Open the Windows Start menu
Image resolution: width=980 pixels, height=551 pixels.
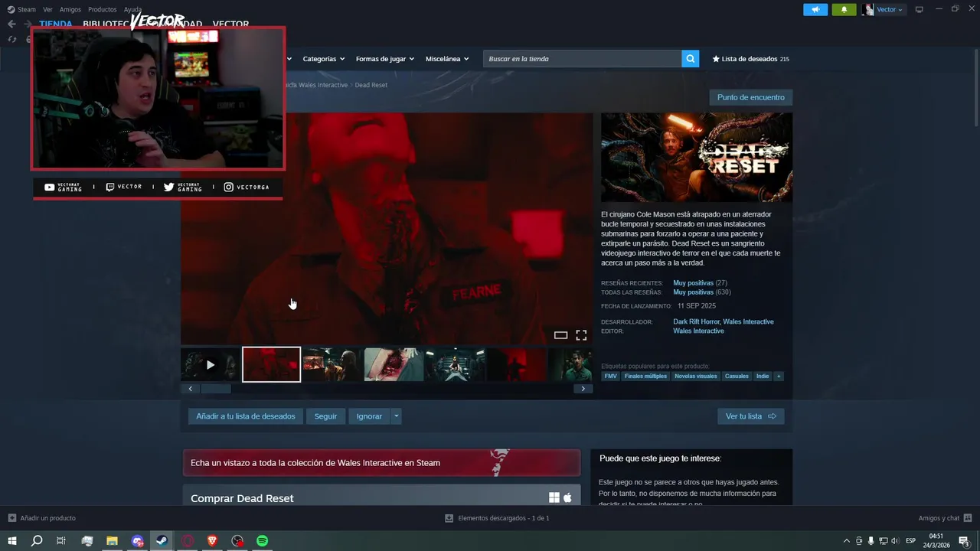click(12, 541)
